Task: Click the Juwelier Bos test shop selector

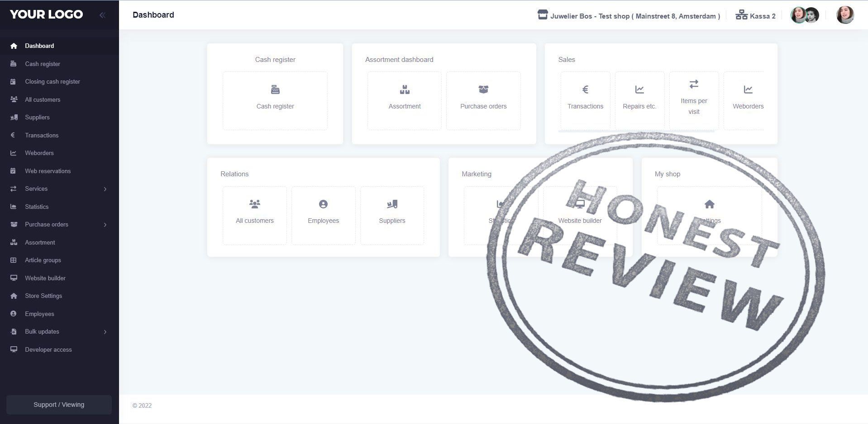Action: [629, 16]
